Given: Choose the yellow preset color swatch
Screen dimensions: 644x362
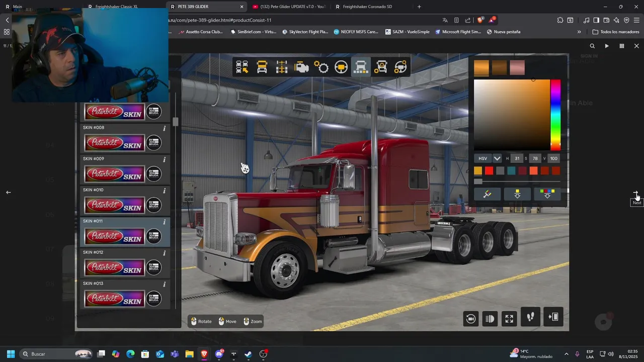Looking at the screenshot, I should pyautogui.click(x=478, y=171).
